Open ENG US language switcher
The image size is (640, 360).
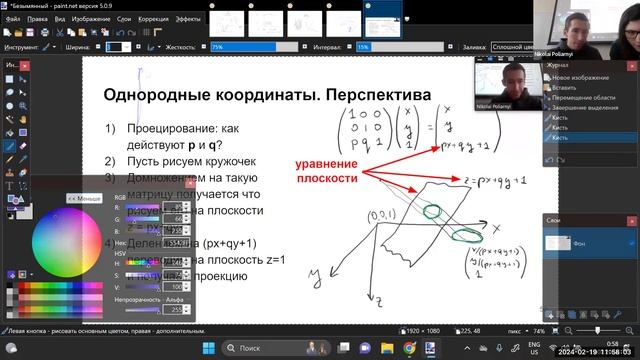[534, 348]
